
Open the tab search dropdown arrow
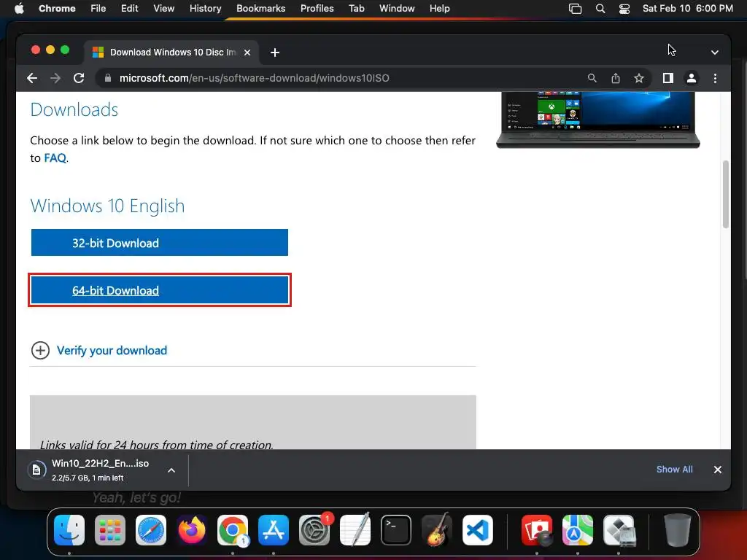coord(715,52)
